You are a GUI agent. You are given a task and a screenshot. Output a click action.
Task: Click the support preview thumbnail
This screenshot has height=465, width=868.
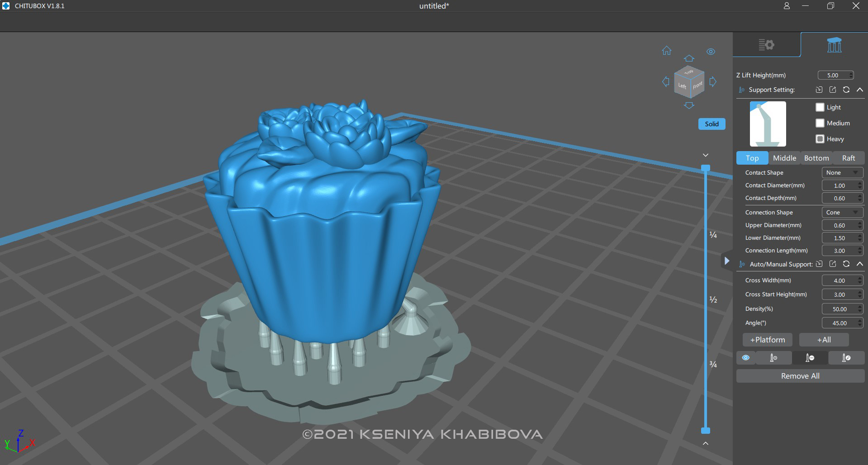pyautogui.click(x=768, y=123)
